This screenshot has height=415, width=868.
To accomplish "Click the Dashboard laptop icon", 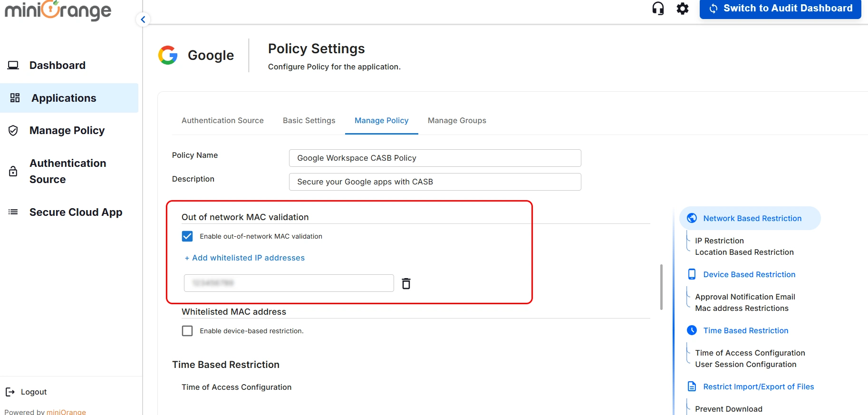I will point(13,65).
